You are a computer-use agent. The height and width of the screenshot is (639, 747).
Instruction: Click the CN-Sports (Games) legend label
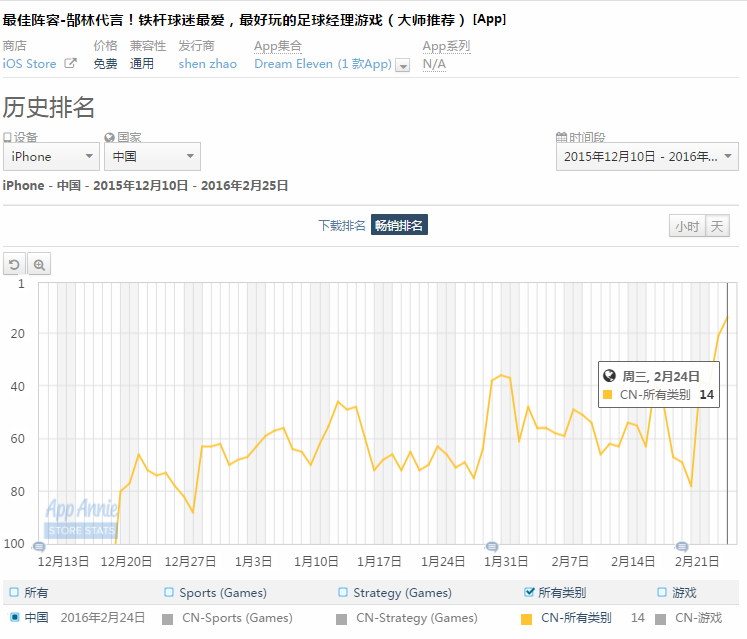(x=237, y=618)
